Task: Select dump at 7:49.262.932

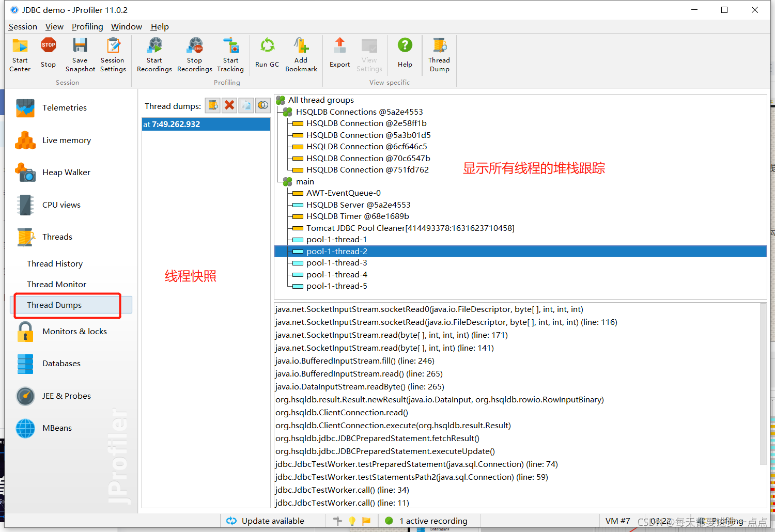Action: pyautogui.click(x=206, y=124)
